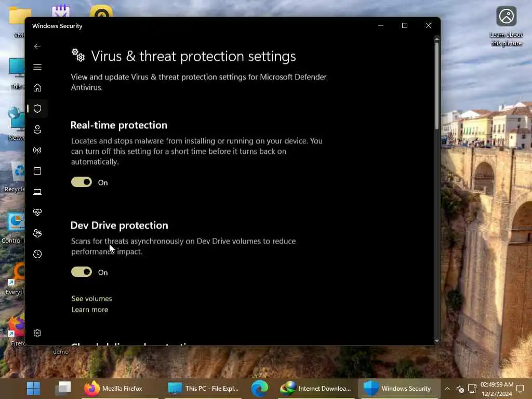Click the Windows Security scrollbar thumb
532x399 pixels.
tap(436, 86)
